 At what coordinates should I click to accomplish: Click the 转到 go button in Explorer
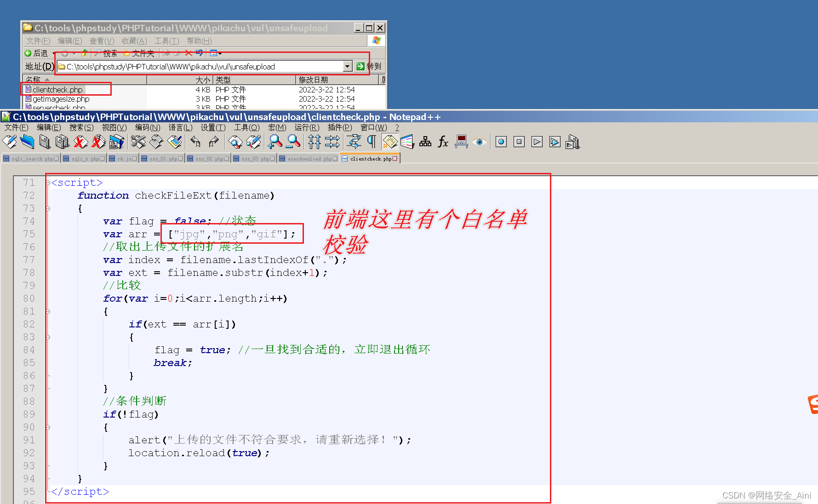369,67
